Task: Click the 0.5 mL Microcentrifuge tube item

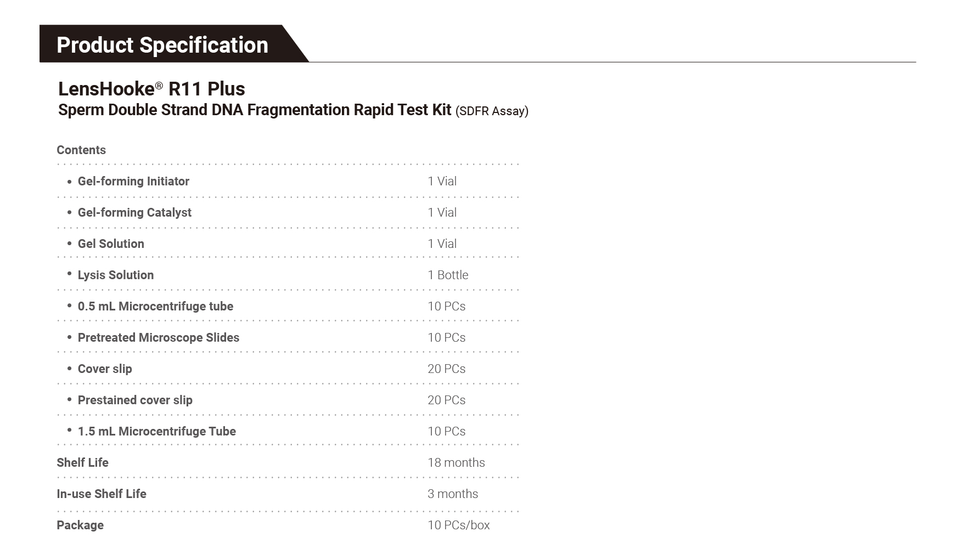Action: 155,306
